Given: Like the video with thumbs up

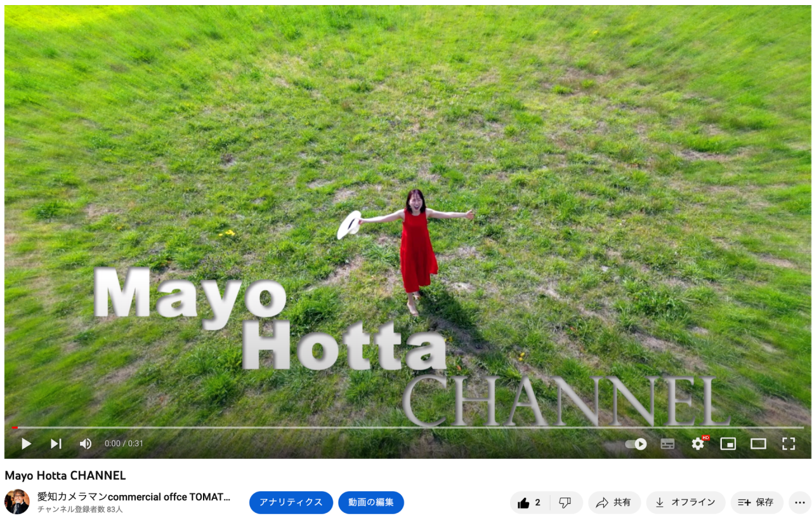Looking at the screenshot, I should (530, 503).
